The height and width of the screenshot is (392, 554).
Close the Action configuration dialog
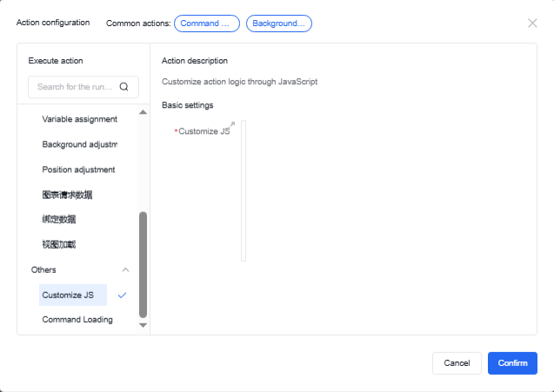click(x=532, y=23)
